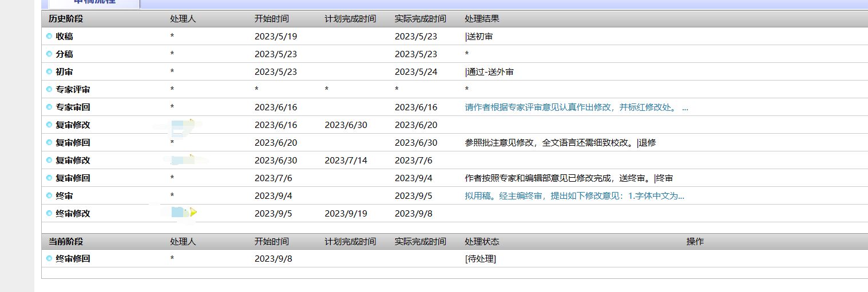Click the 操作 column header
Image resolution: width=868 pixels, height=292 pixels.
[x=695, y=242]
